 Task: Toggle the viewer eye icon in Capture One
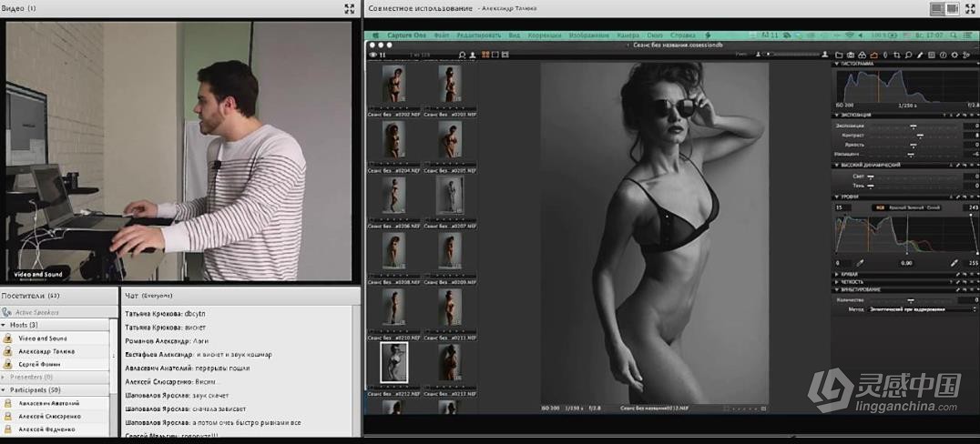[x=373, y=55]
